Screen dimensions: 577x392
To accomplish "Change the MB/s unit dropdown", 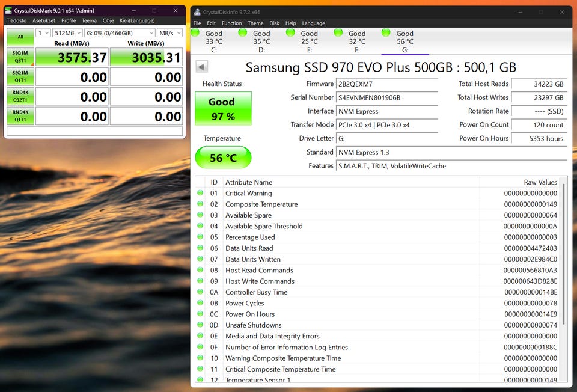I will (x=169, y=33).
